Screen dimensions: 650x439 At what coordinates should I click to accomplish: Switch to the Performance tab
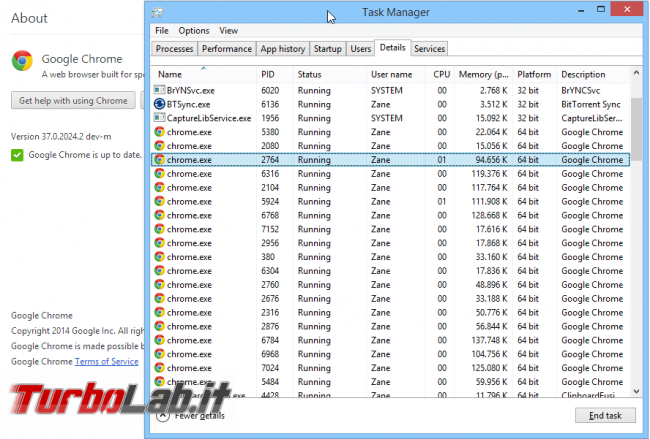(x=227, y=49)
